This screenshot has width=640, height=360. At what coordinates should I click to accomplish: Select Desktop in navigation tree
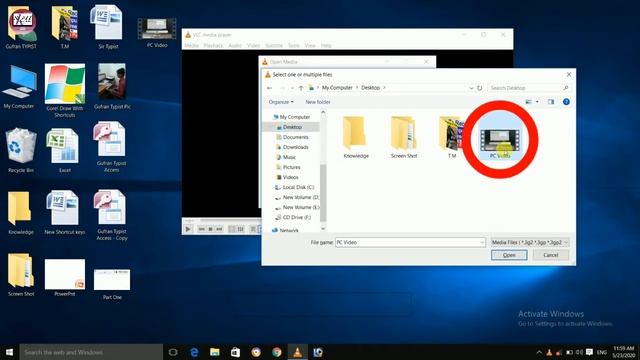[x=292, y=127]
